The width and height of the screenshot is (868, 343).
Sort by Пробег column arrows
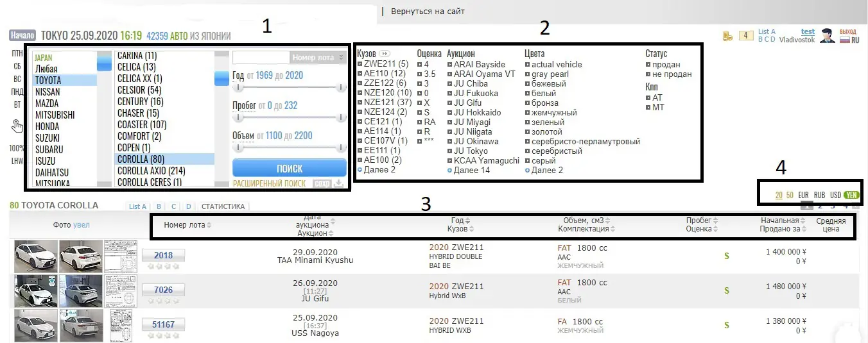click(714, 221)
